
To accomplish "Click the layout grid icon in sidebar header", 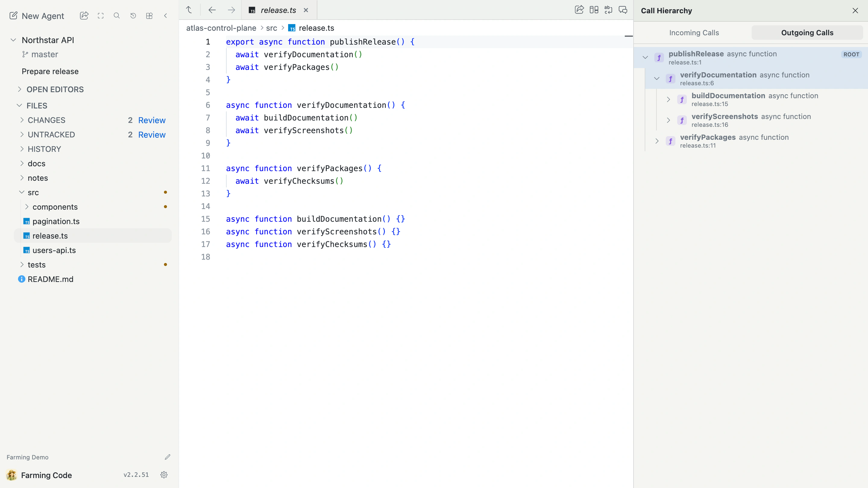I will [x=149, y=15].
